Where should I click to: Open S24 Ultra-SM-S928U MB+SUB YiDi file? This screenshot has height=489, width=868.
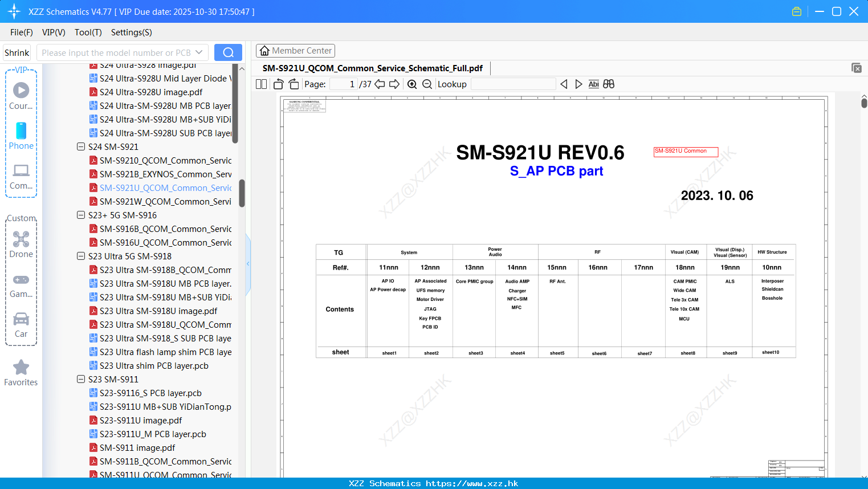pyautogui.click(x=161, y=119)
